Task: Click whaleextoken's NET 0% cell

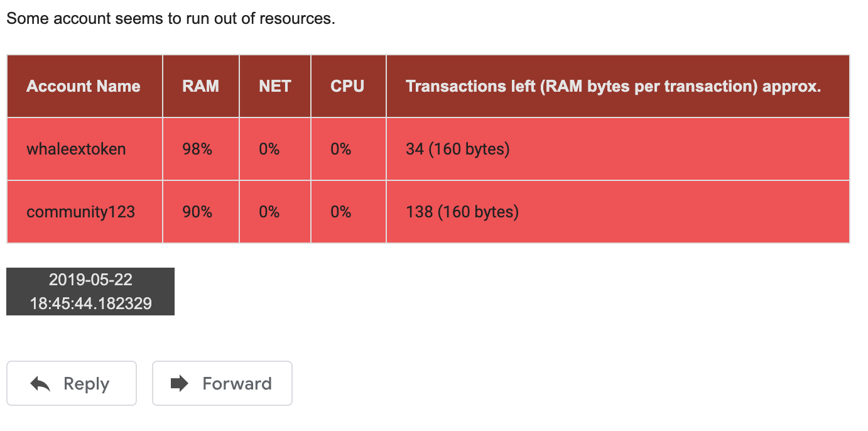Action: tap(269, 149)
